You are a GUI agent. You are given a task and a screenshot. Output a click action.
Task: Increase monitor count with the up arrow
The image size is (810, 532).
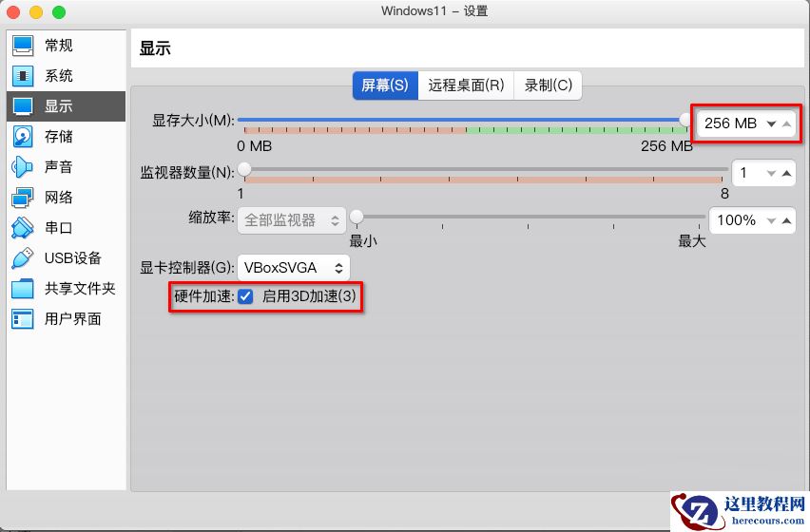786,174
